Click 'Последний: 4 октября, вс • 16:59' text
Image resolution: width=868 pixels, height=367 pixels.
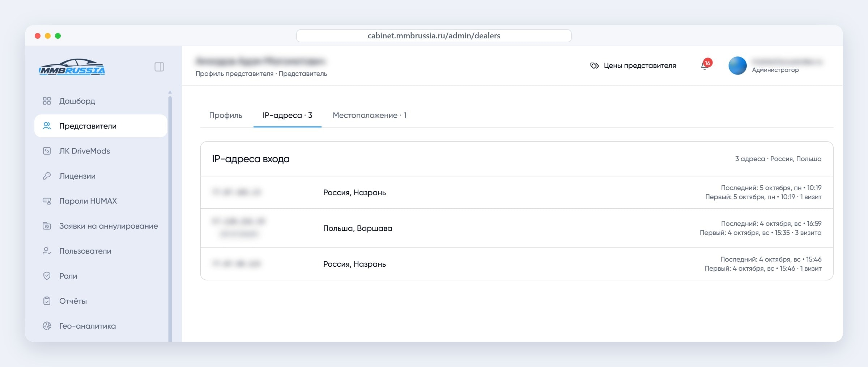[x=771, y=223]
